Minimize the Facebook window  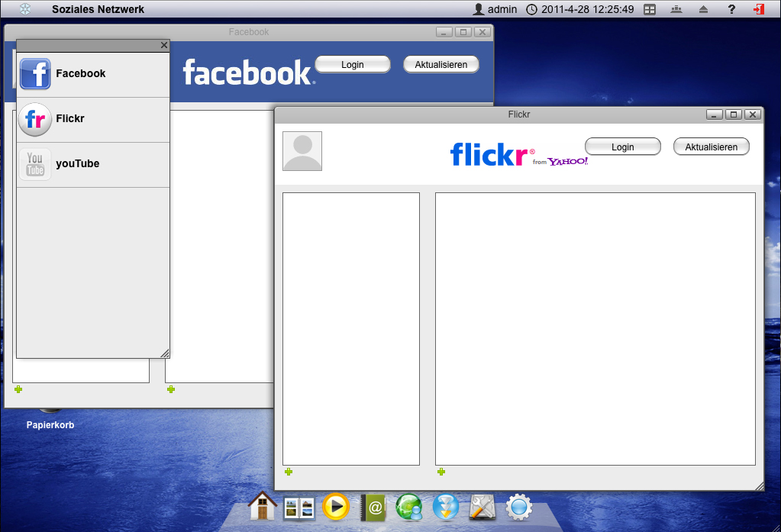click(x=444, y=32)
